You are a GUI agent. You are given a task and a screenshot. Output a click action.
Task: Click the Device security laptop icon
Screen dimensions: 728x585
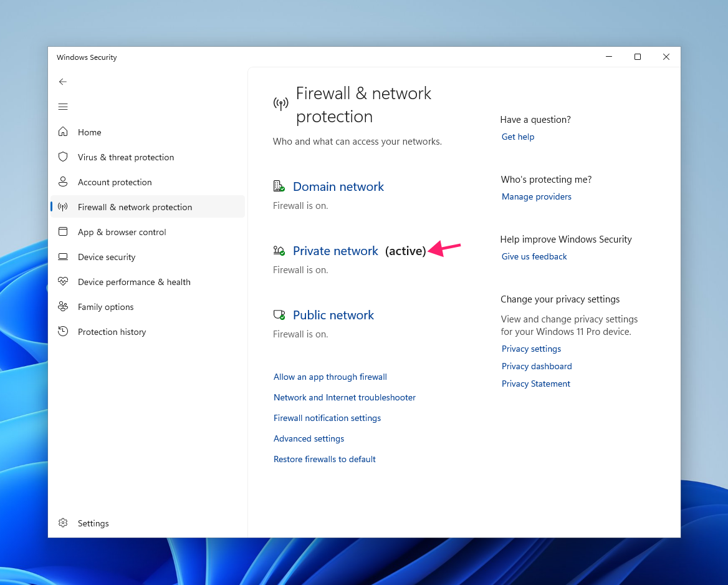tap(63, 256)
